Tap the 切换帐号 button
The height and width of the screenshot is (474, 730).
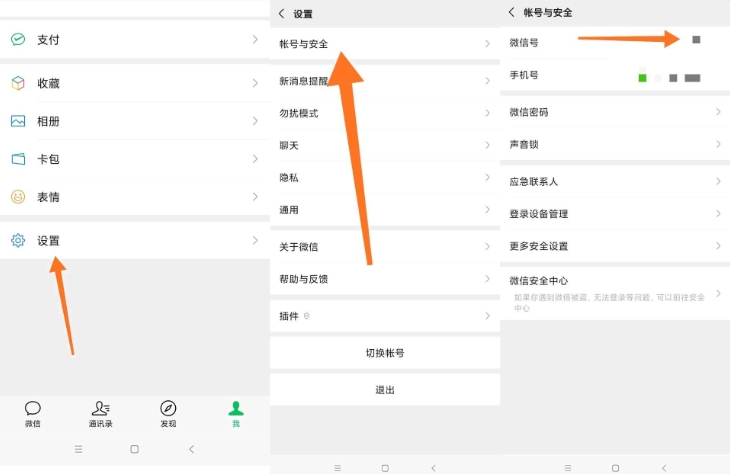click(385, 353)
